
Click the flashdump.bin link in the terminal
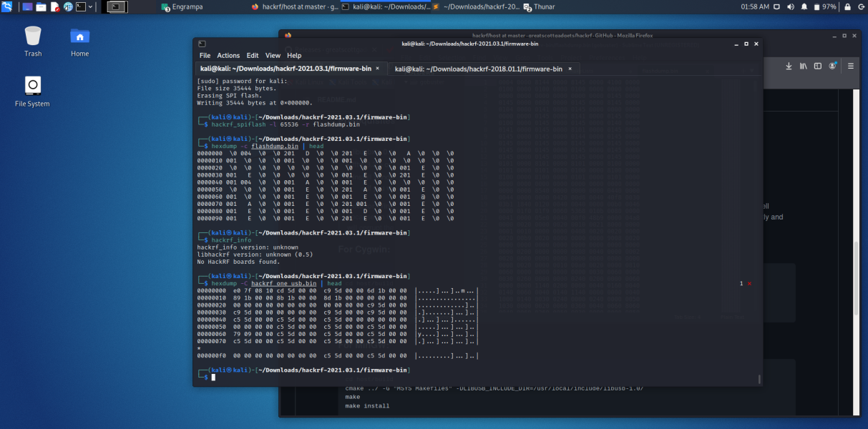(274, 146)
